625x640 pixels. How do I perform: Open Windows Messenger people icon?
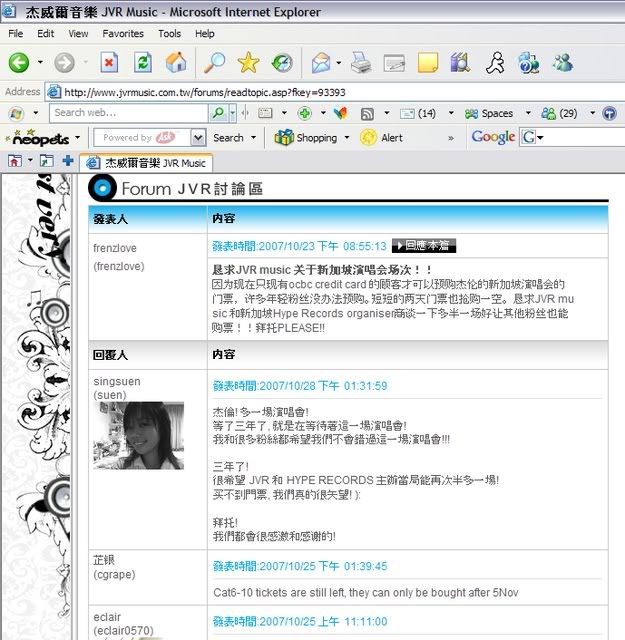[x=563, y=63]
